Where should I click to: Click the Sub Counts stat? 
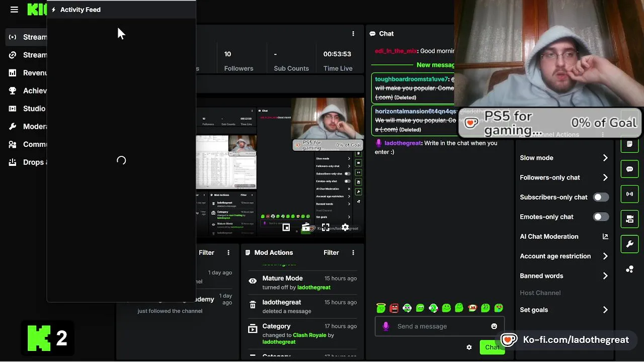click(x=291, y=61)
